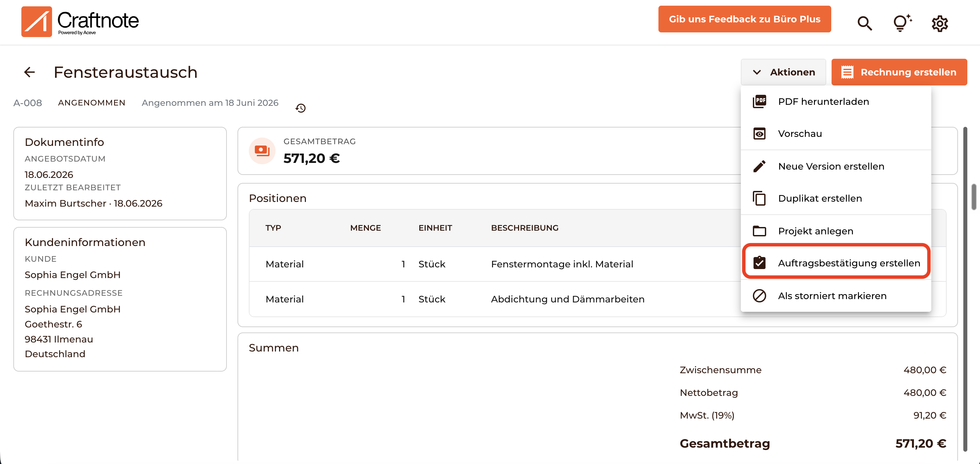Click 'Maxim Burtscher · 18.06.2026'
The image size is (980, 464).
[x=94, y=203]
